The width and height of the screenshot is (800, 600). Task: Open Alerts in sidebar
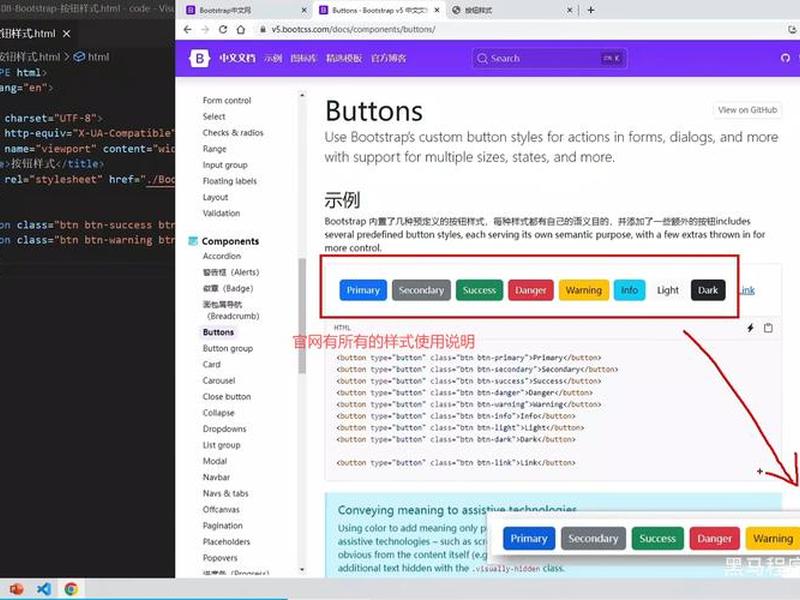(231, 272)
